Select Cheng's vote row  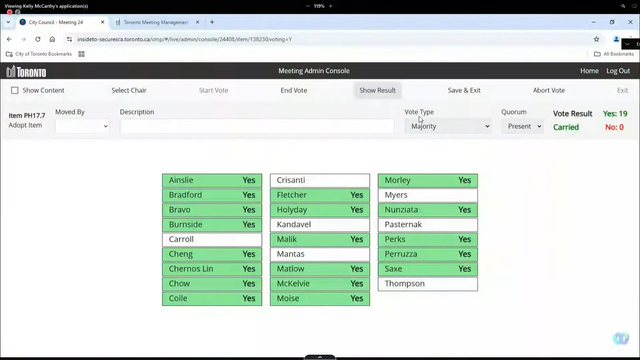[x=212, y=254]
